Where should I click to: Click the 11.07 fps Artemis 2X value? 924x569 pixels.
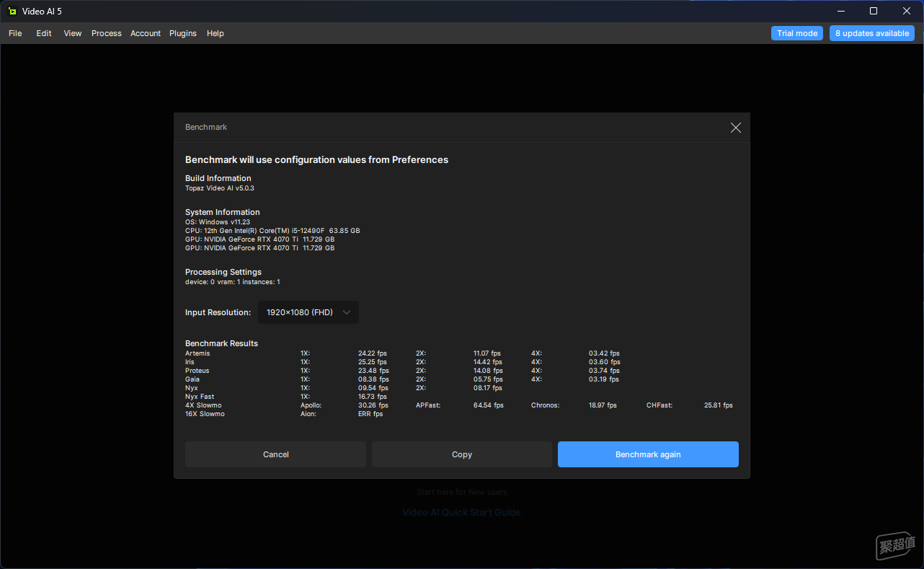[487, 353]
